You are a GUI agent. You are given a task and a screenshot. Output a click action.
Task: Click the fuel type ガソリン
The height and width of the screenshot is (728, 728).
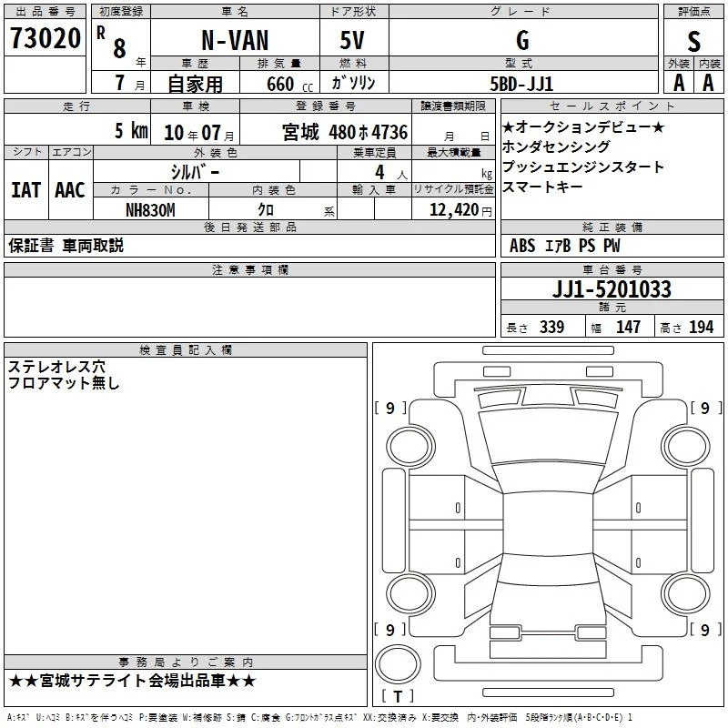tap(353, 83)
